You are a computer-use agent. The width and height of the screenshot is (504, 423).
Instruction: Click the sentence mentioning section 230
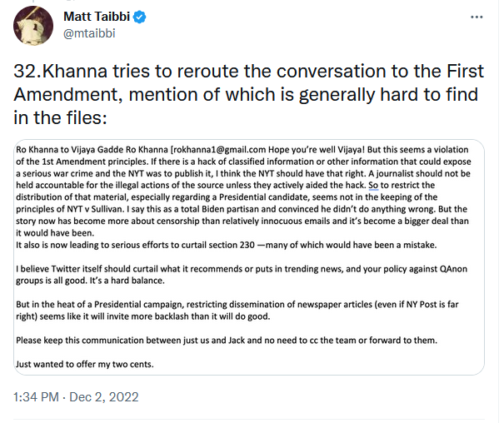tap(227, 245)
